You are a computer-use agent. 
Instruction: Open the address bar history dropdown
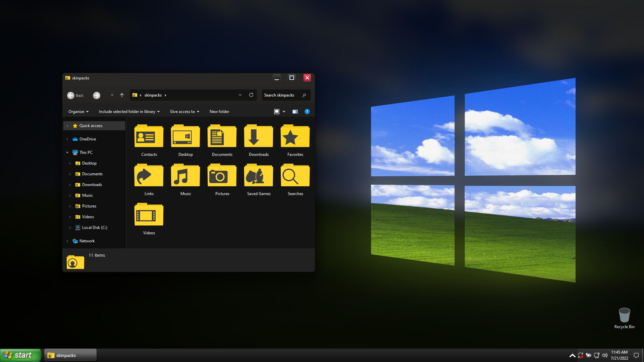point(240,95)
